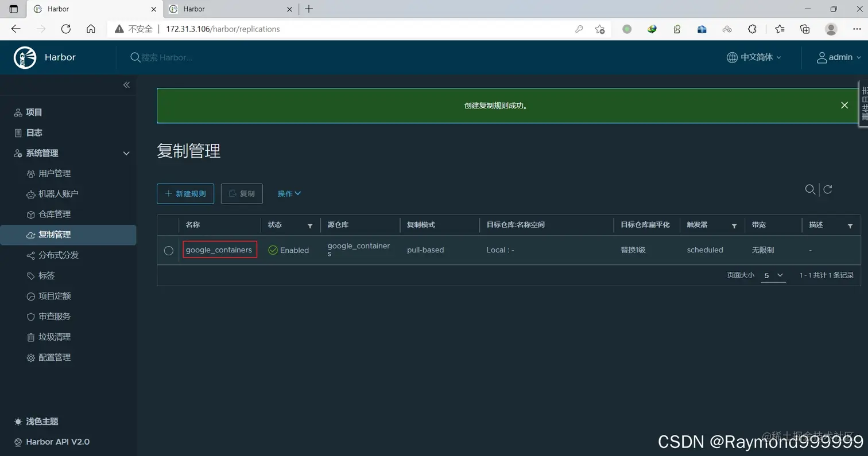Screen dimensions: 868x456
Task: Click the 复制模式 column header
Action: coord(421,225)
